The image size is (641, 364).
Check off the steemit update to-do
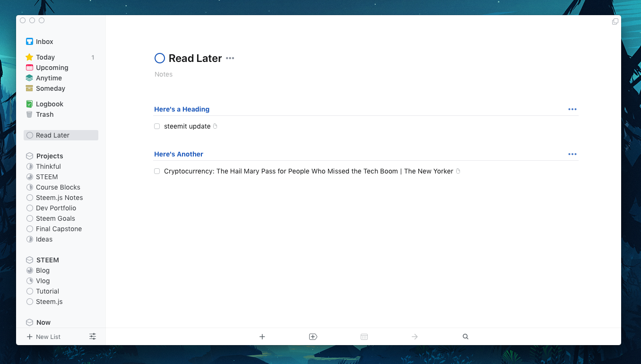pyautogui.click(x=157, y=126)
